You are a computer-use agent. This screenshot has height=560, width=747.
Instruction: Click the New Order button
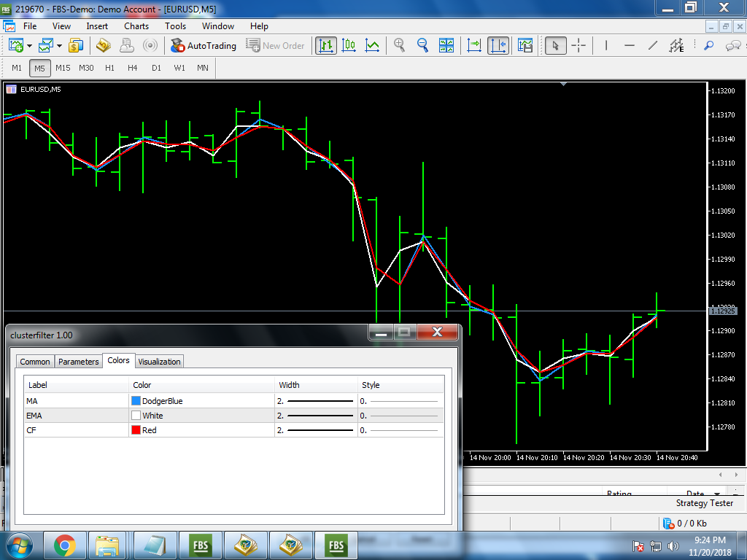click(275, 46)
